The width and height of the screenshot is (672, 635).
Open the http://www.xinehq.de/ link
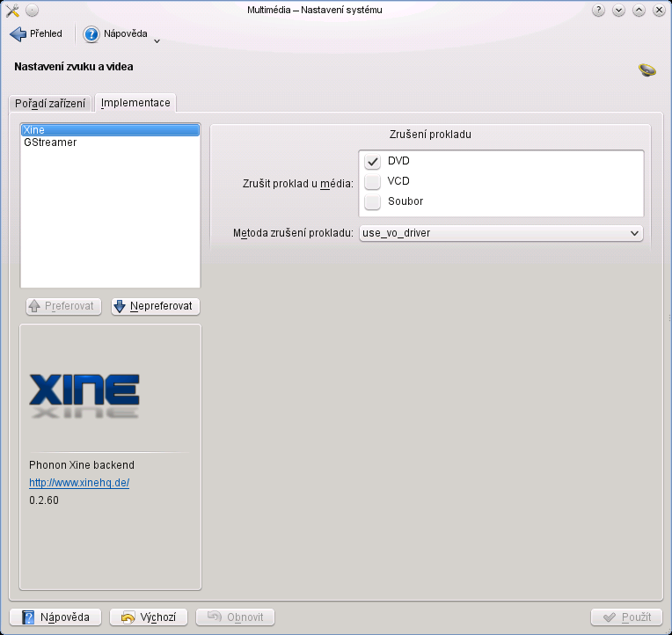click(x=79, y=483)
